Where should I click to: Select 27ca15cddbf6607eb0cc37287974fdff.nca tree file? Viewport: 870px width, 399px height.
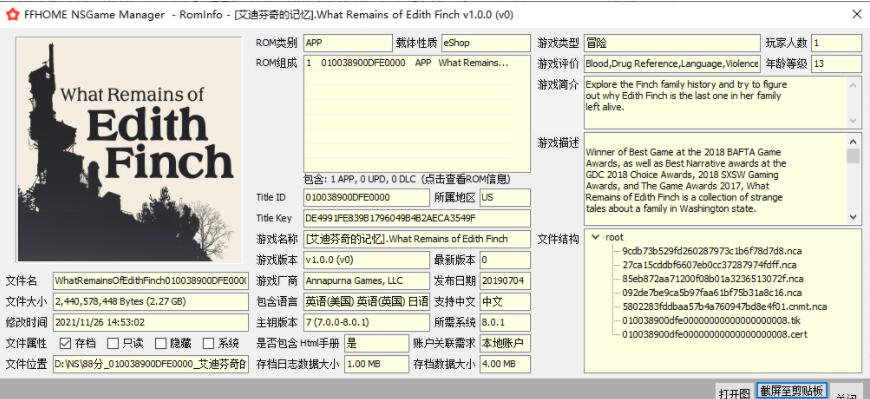(x=709, y=265)
